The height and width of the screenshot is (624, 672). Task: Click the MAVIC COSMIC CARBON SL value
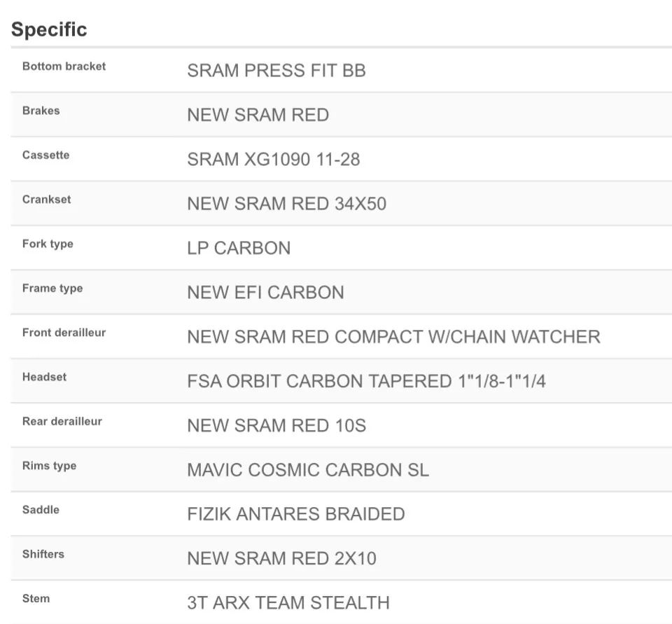(307, 470)
